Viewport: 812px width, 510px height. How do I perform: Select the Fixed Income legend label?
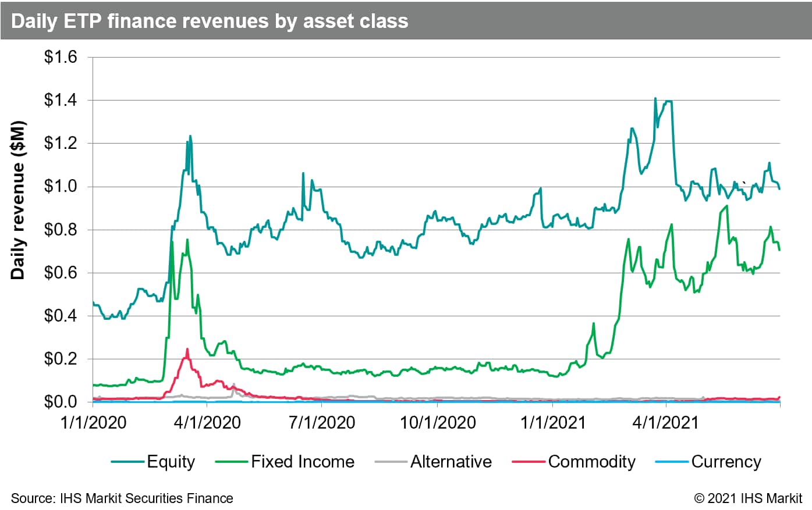pyautogui.click(x=302, y=462)
